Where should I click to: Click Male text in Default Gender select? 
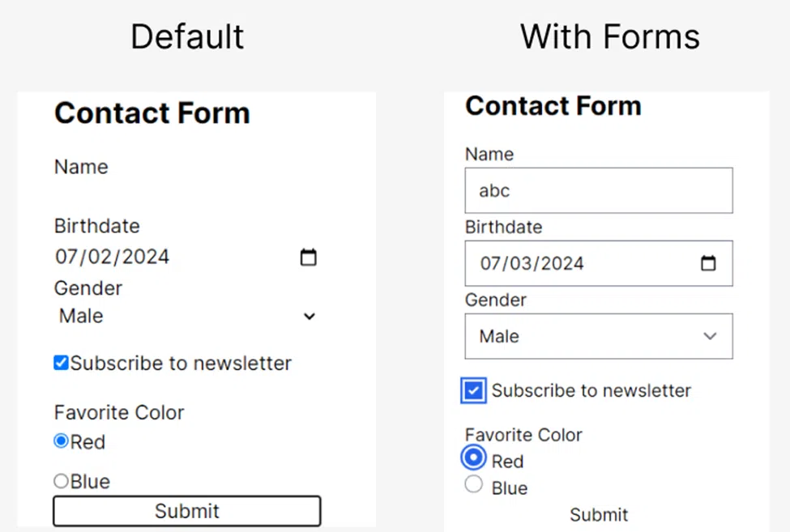tap(81, 316)
